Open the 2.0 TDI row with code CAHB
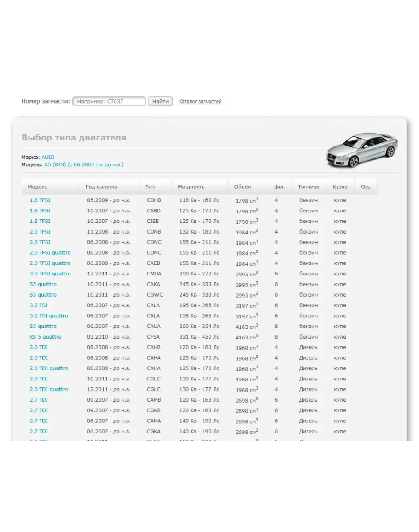This screenshot has height=532, width=419. (x=39, y=348)
